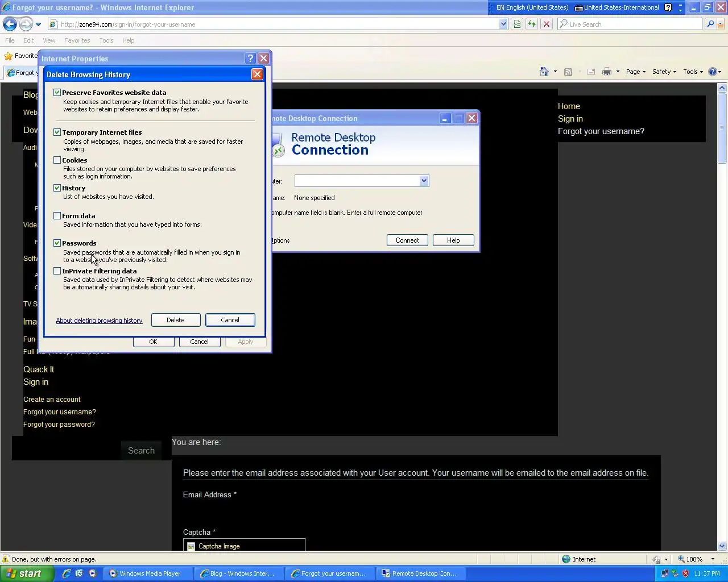Click the Read Mail envelope icon

591,72
